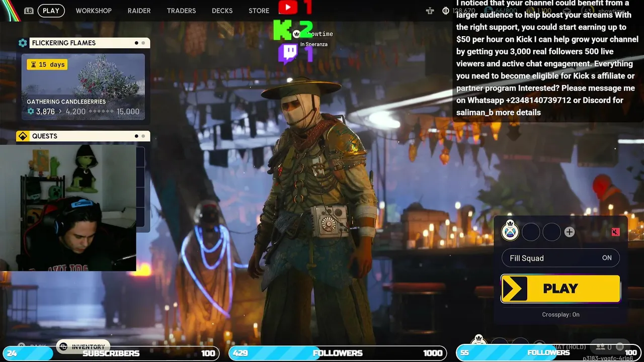Click the hourglass icon in the timer badge

click(x=34, y=64)
